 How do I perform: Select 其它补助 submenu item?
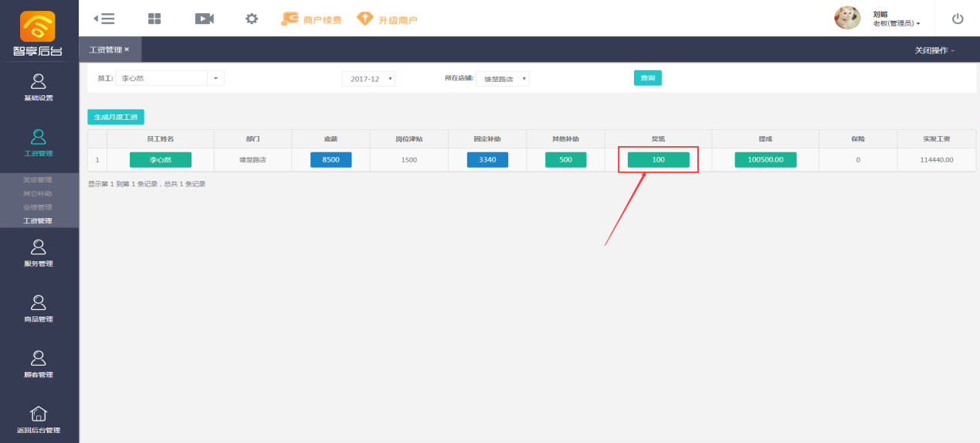(38, 193)
